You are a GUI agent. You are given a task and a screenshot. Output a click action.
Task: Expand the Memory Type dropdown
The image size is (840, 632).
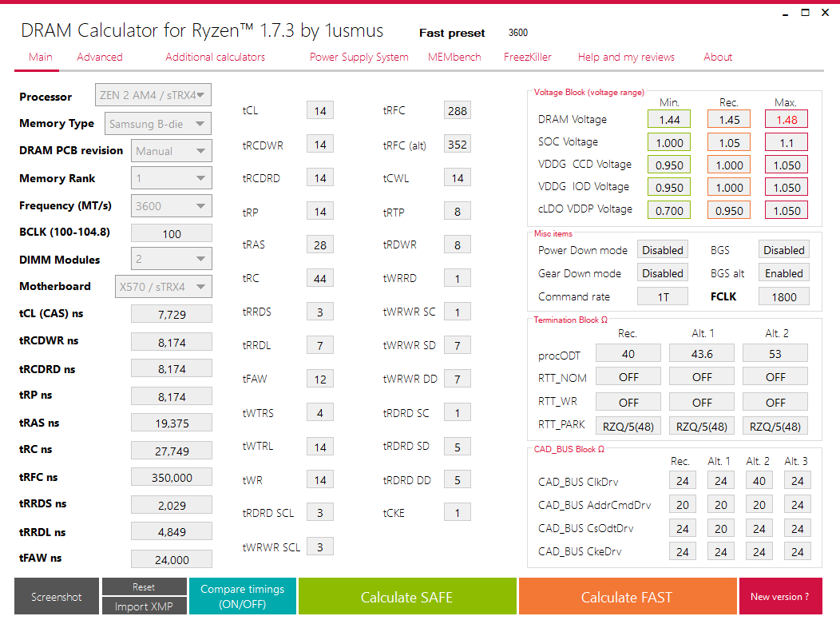[x=158, y=124]
